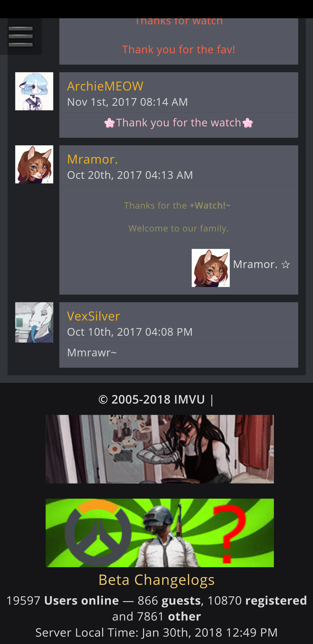Open VexSilver's avatar thumbnail
This screenshot has height=644, width=313.
click(x=34, y=322)
